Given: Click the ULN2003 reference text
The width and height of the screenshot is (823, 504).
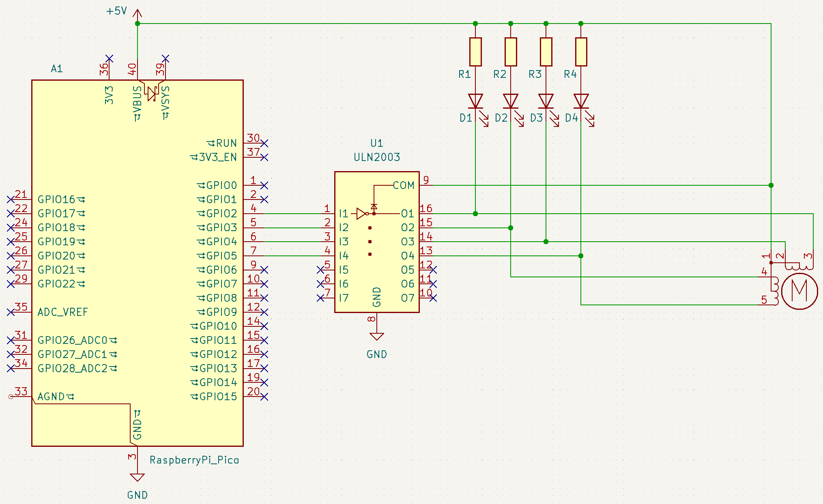Looking at the screenshot, I should (x=376, y=157).
